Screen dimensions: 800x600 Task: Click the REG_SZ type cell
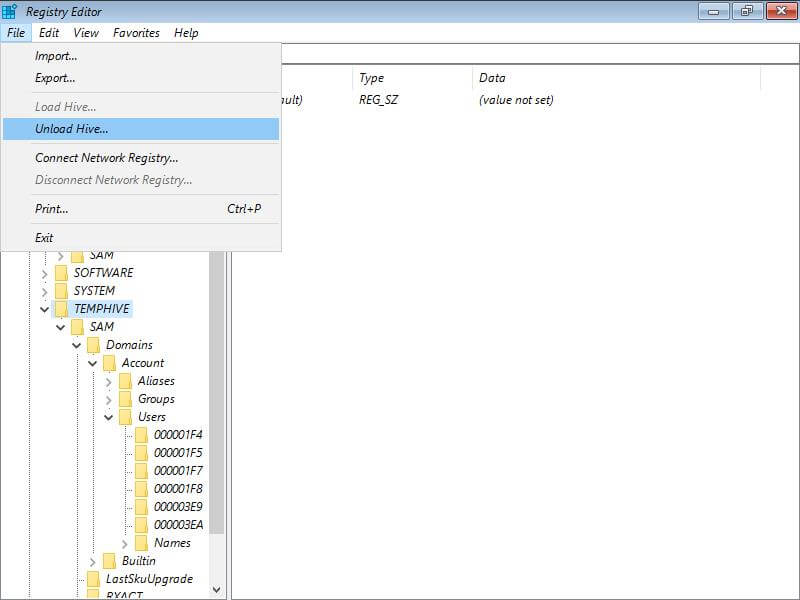pos(378,100)
